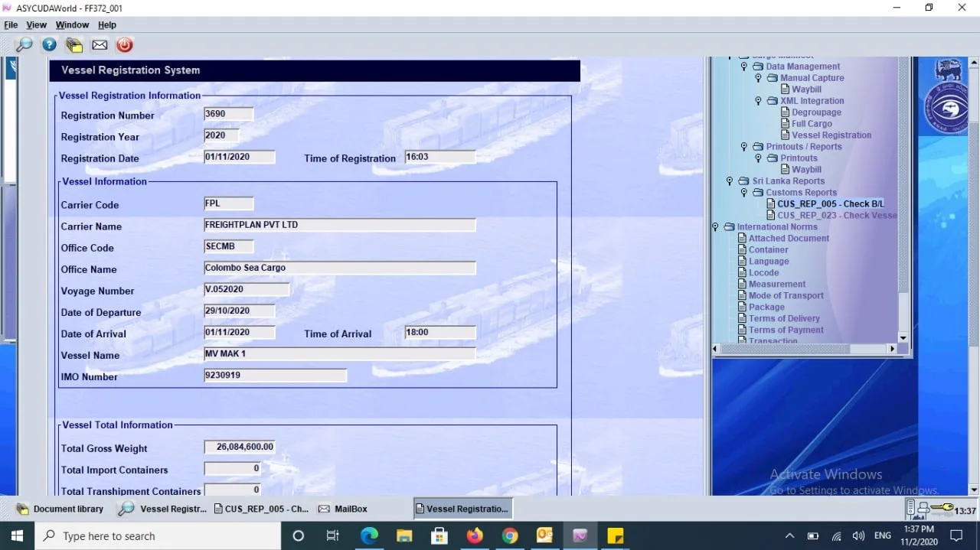This screenshot has width=980, height=550.
Task: Select Package tree item
Action: (766, 308)
